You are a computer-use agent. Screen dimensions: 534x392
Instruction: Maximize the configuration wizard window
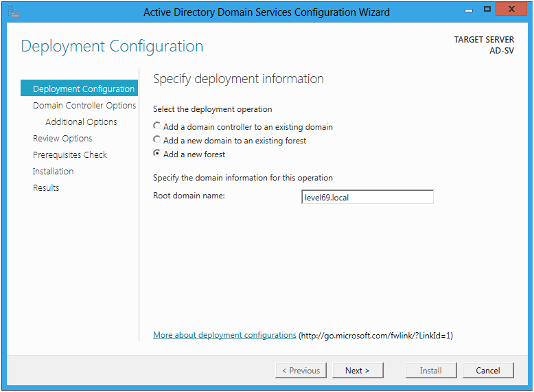coord(487,10)
